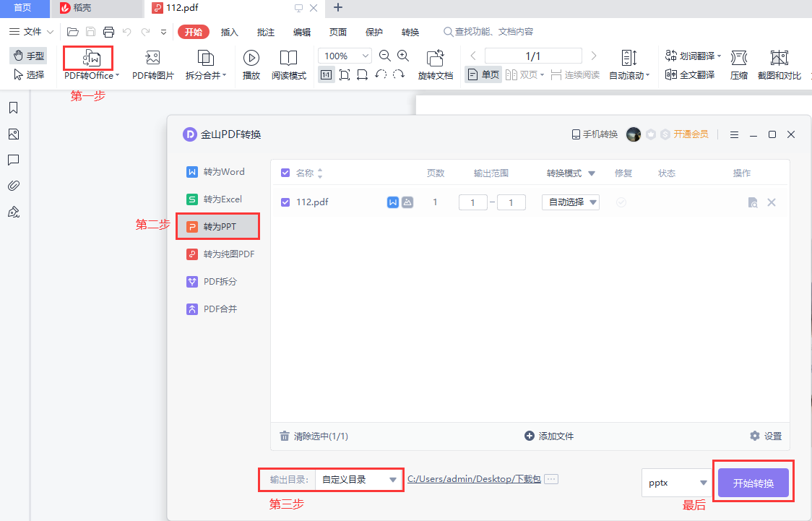Rotate page counterclockwise icon
Screen dimensions: 812x521
tap(381, 75)
